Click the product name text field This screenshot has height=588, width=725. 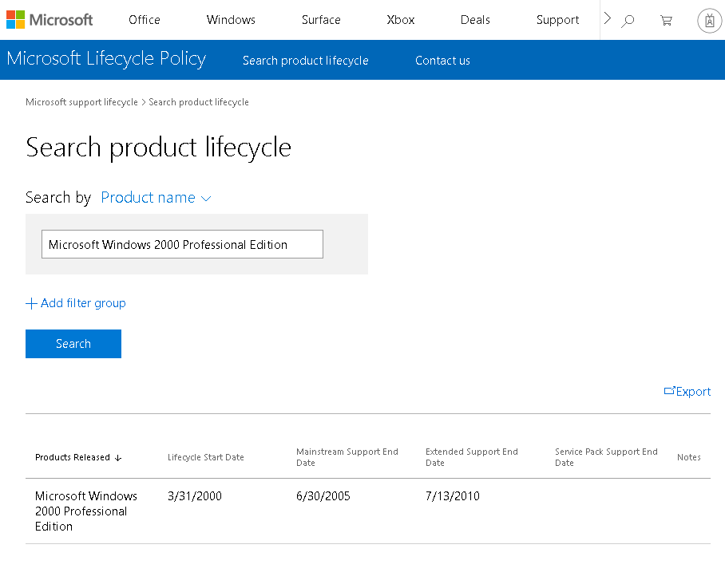pos(182,245)
